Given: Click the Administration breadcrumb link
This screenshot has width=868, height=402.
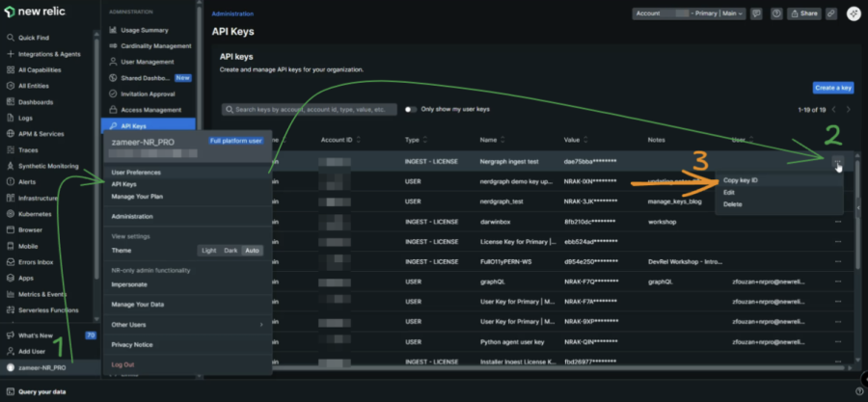Looking at the screenshot, I should click(x=232, y=13).
